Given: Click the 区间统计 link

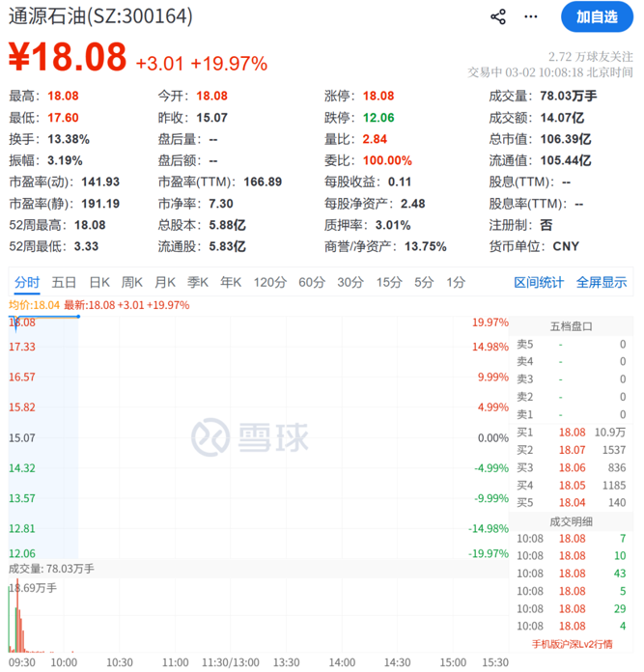Looking at the screenshot, I should coord(539,282).
